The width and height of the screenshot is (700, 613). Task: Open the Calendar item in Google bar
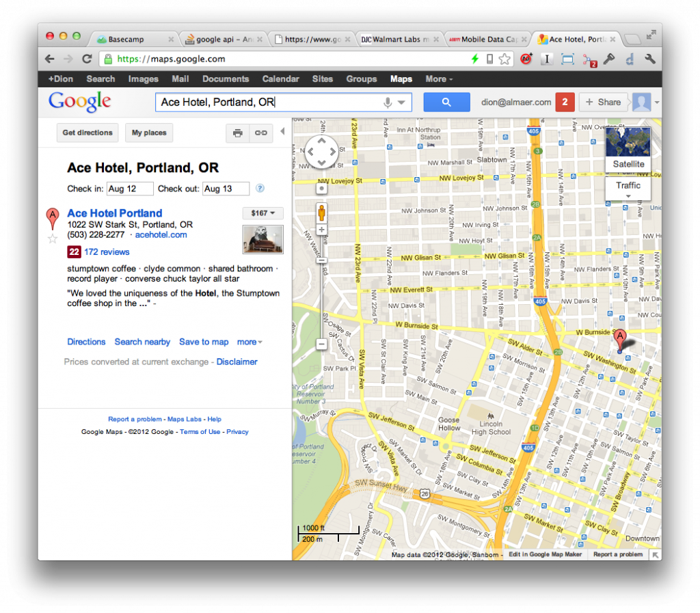coord(280,79)
